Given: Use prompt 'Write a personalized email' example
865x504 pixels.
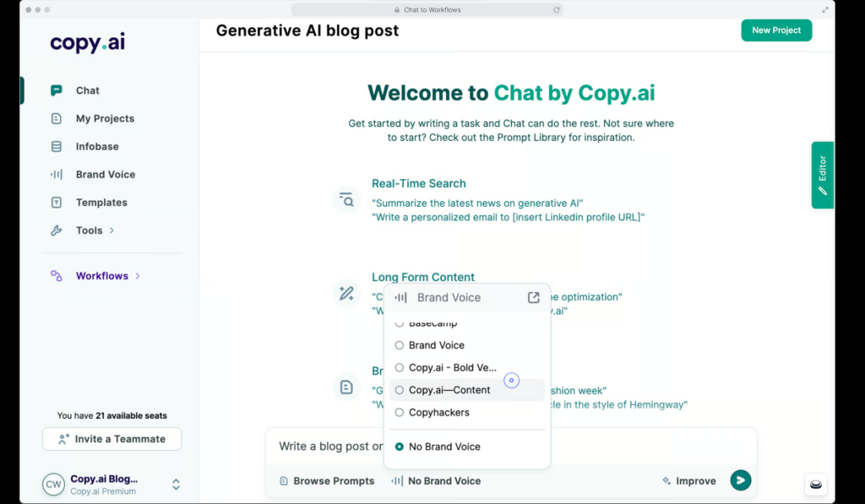Looking at the screenshot, I should pos(508,217).
